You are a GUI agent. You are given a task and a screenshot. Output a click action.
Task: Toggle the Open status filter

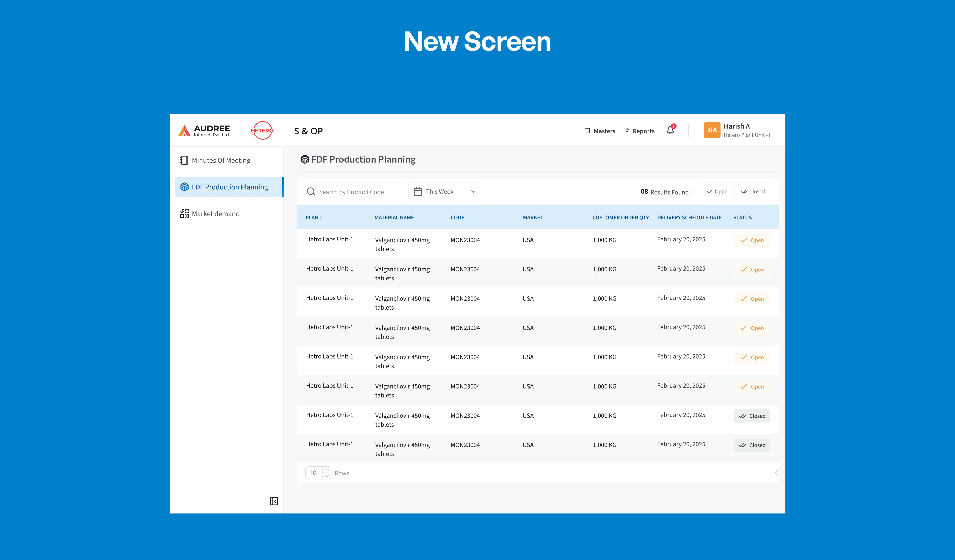click(717, 192)
